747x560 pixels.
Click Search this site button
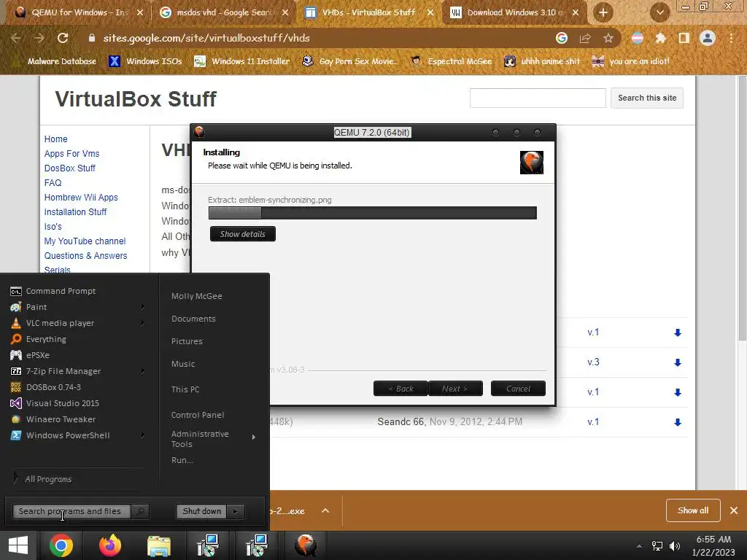[x=647, y=98]
